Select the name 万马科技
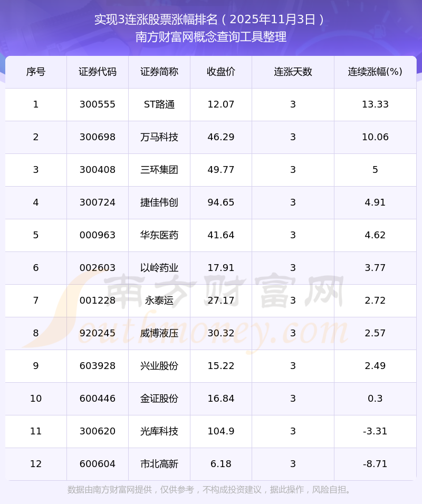This screenshot has height=504, width=422. (x=159, y=137)
